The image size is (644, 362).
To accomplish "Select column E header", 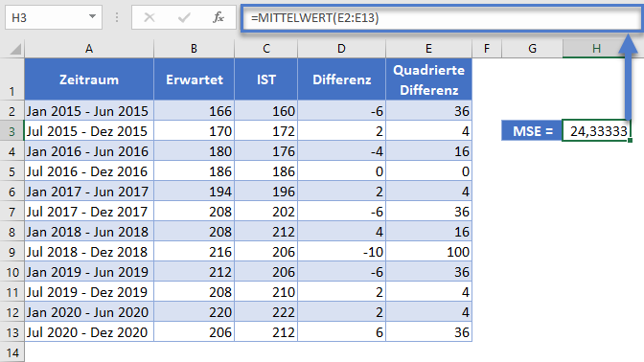I will [428, 49].
